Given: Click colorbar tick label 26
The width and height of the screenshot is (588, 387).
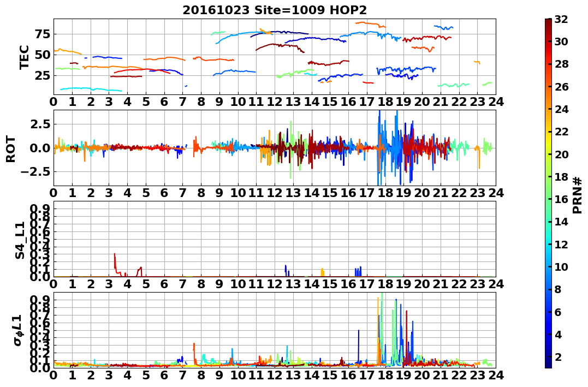Looking at the screenshot, I should tap(561, 87).
